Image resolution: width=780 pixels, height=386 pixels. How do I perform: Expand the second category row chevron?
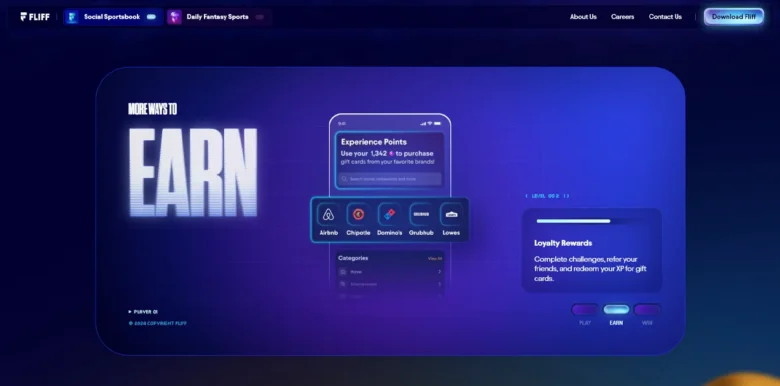tap(439, 284)
